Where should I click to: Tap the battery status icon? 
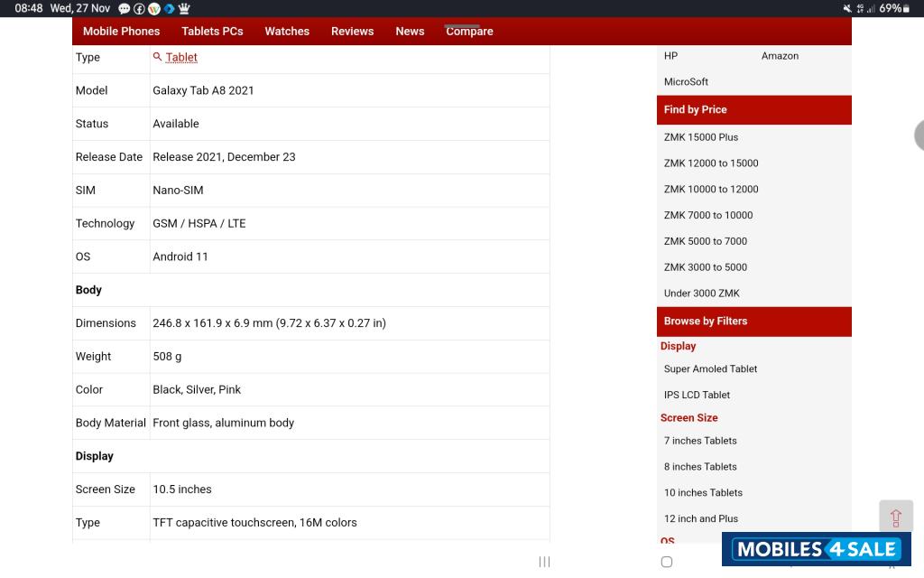[x=906, y=8]
